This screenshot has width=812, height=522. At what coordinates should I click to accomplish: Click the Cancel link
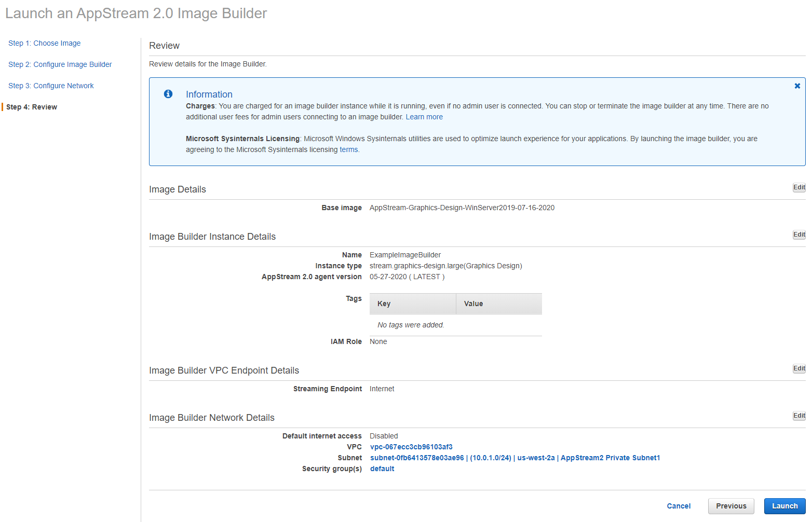[679, 506]
